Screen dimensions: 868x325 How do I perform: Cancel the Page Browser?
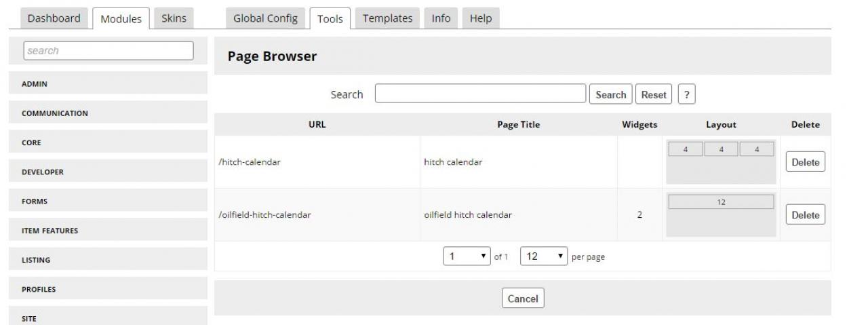[523, 299]
